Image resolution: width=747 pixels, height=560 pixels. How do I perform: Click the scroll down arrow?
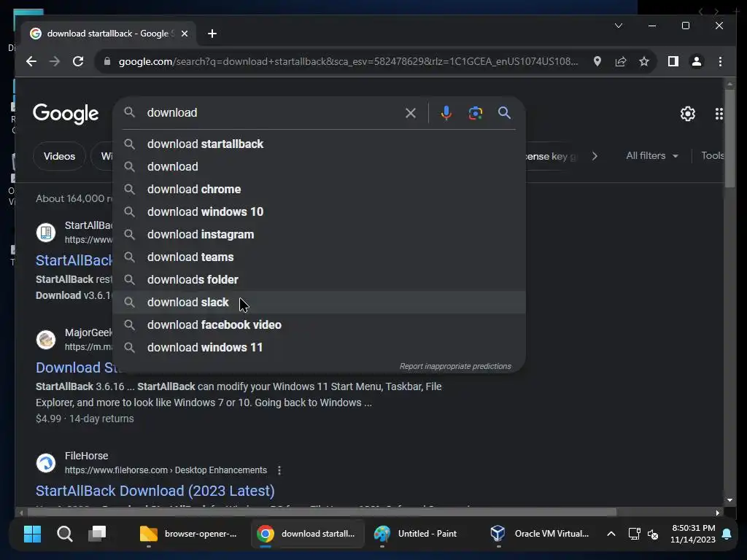pyautogui.click(x=729, y=500)
